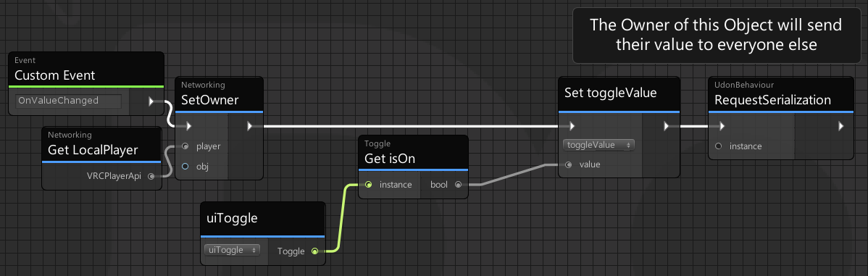The image size is (868, 276).
Task: Select the Get isOn node header
Action: click(413, 153)
